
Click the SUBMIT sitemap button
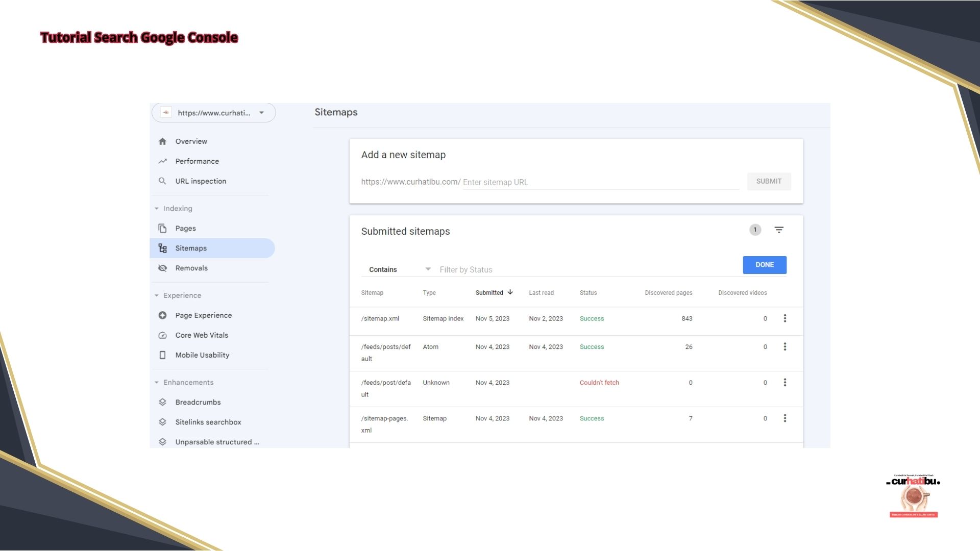click(x=769, y=181)
